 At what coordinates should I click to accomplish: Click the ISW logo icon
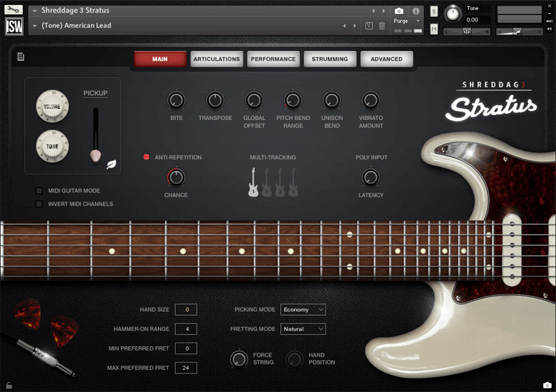pos(14,26)
